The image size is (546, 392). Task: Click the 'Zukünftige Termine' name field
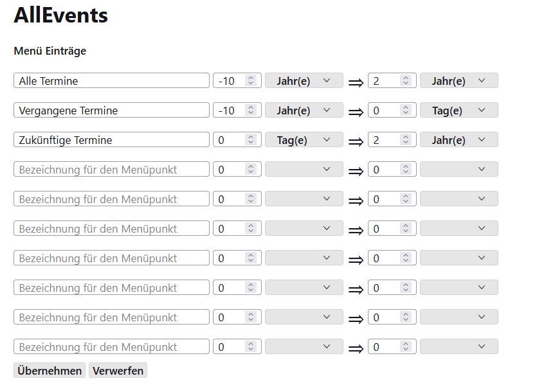[111, 140]
